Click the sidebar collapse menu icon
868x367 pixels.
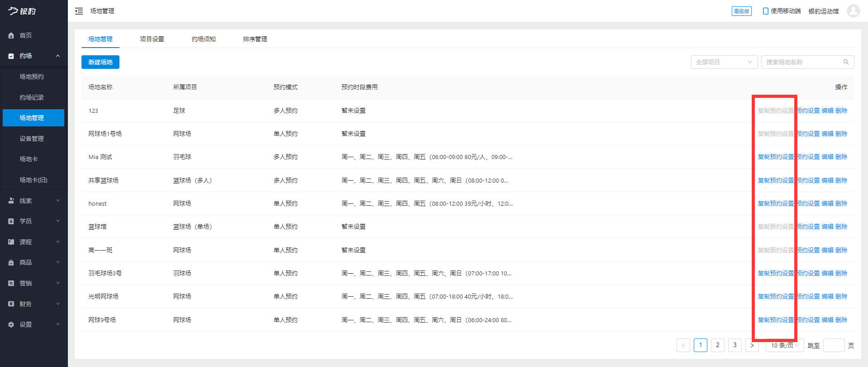79,11
